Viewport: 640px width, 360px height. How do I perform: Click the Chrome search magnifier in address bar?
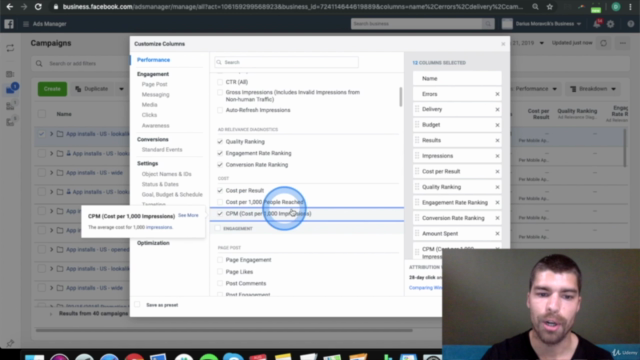click(535, 7)
